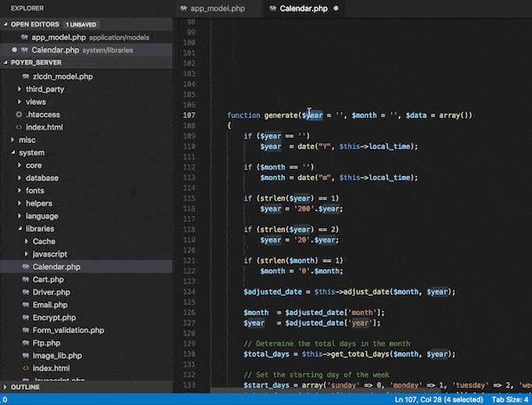Click the PHP icon of zicdn_model.php
The width and height of the screenshot is (532, 405).
click(26, 76)
